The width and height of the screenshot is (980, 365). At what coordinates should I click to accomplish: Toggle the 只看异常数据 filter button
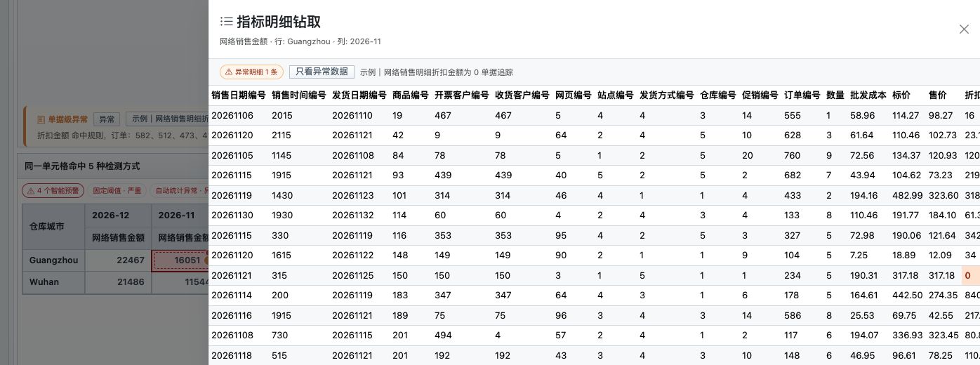click(322, 72)
